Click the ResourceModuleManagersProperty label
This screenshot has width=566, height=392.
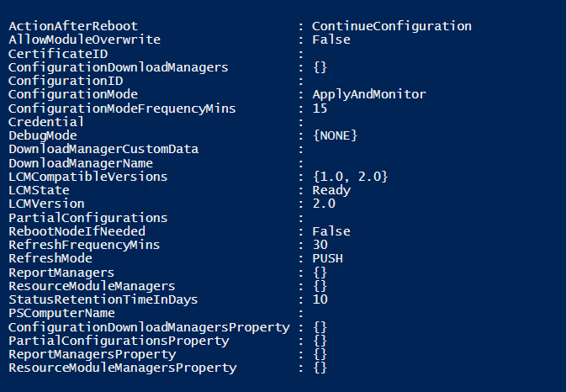coord(122,368)
